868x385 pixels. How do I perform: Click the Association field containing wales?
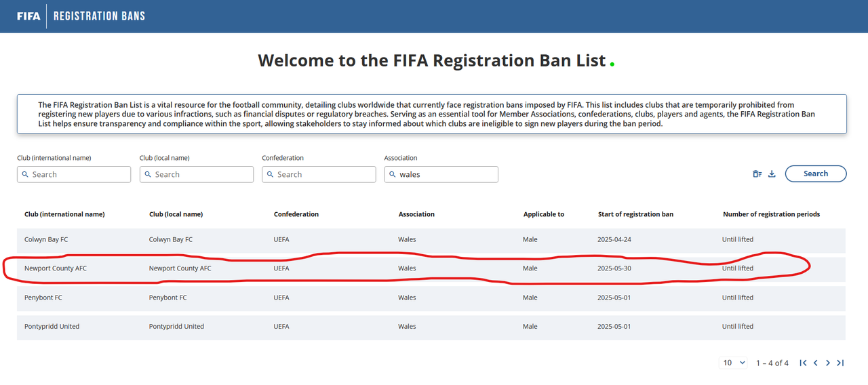pos(441,174)
